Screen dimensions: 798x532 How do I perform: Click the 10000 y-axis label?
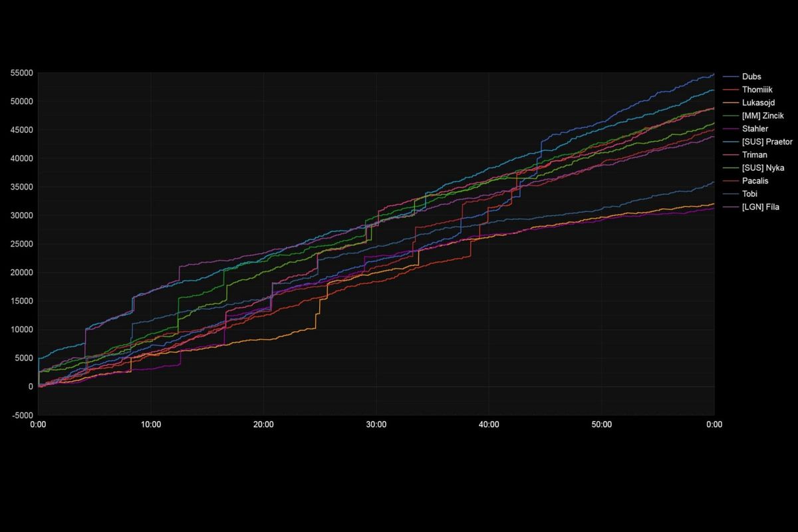click(x=22, y=330)
